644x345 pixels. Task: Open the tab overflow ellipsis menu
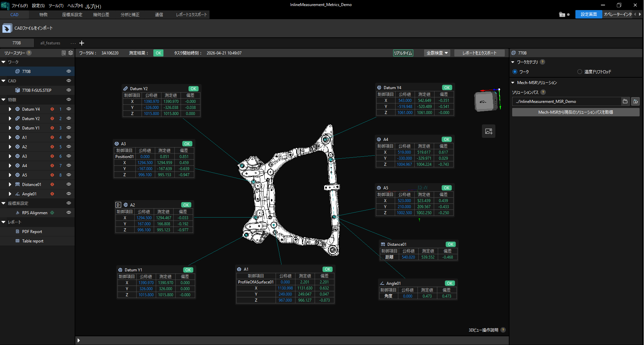(x=73, y=43)
